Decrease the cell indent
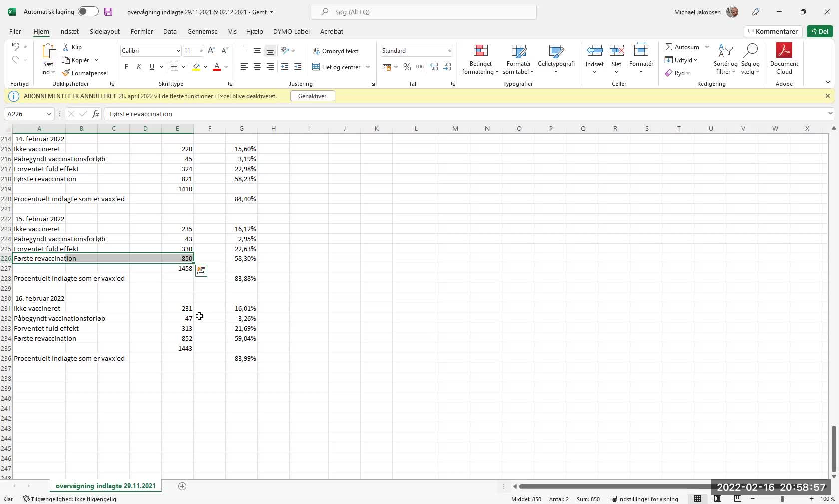839x504 pixels. 285,67
